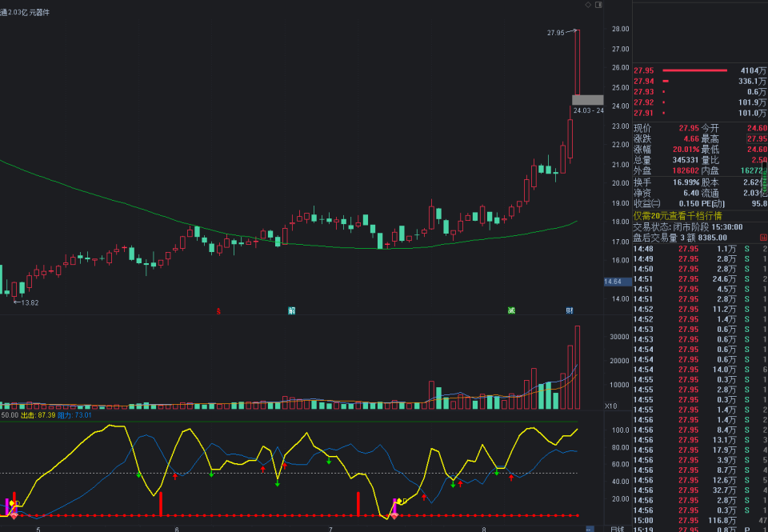Click the cyan 解 event marker
Screen dimensions: 768x532
(x=292, y=310)
